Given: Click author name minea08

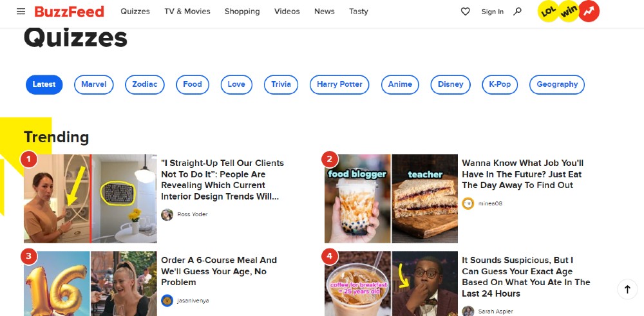Looking at the screenshot, I should click(490, 203).
